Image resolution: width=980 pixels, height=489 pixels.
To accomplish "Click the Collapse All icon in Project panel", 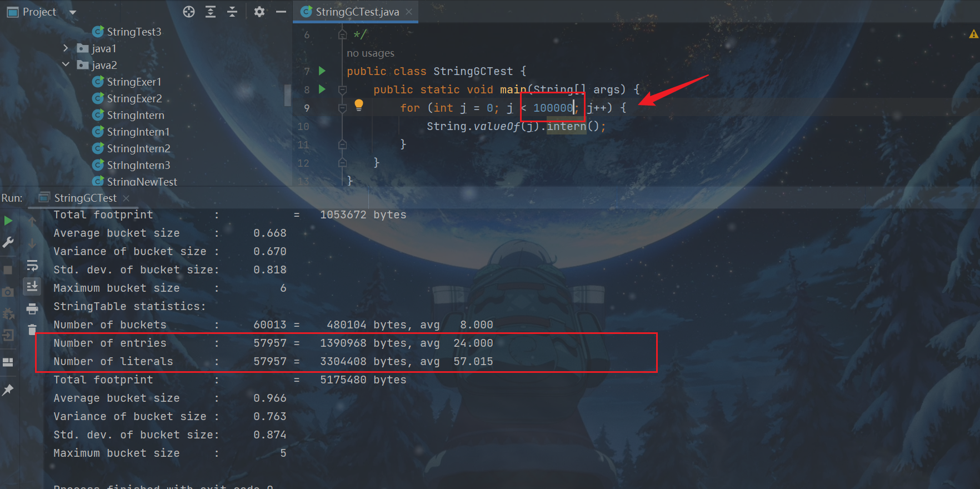I will (x=232, y=12).
